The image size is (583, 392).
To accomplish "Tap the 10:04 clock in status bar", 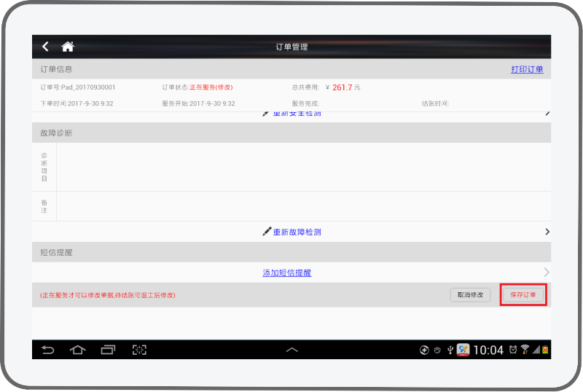I will tap(488, 350).
